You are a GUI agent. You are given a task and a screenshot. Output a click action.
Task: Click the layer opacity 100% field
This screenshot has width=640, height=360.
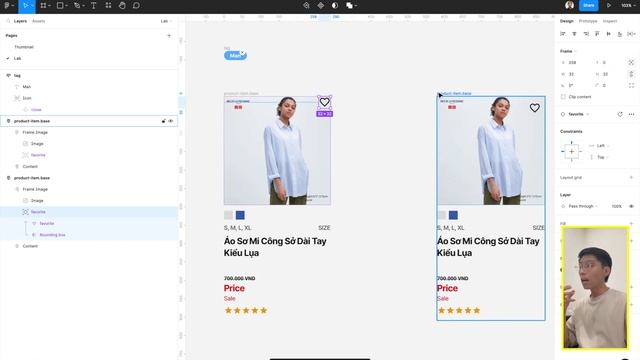tap(617, 206)
